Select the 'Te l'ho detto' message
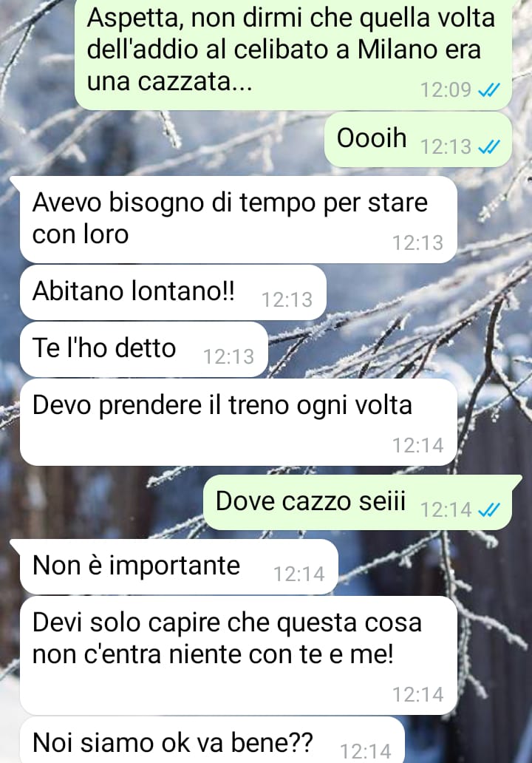This screenshot has width=532, height=763. tap(144, 350)
